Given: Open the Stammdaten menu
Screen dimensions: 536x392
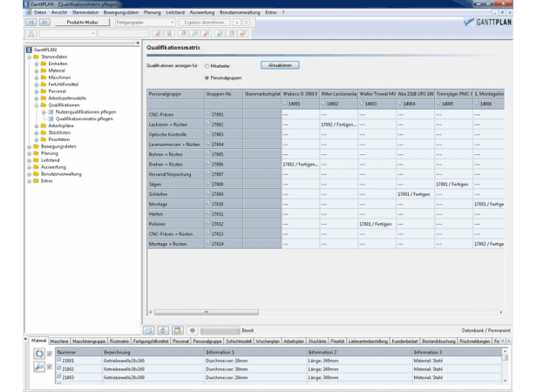Looking at the screenshot, I should point(85,12).
